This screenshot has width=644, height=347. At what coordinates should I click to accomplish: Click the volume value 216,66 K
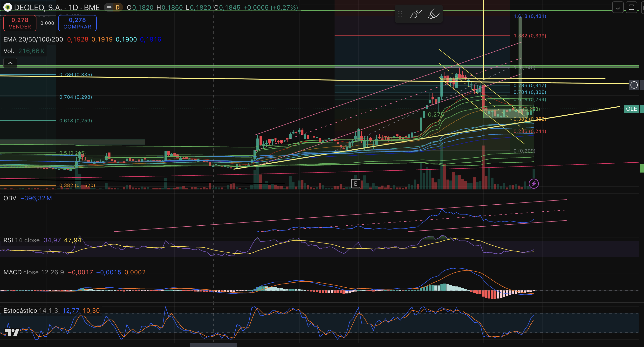[x=31, y=51]
